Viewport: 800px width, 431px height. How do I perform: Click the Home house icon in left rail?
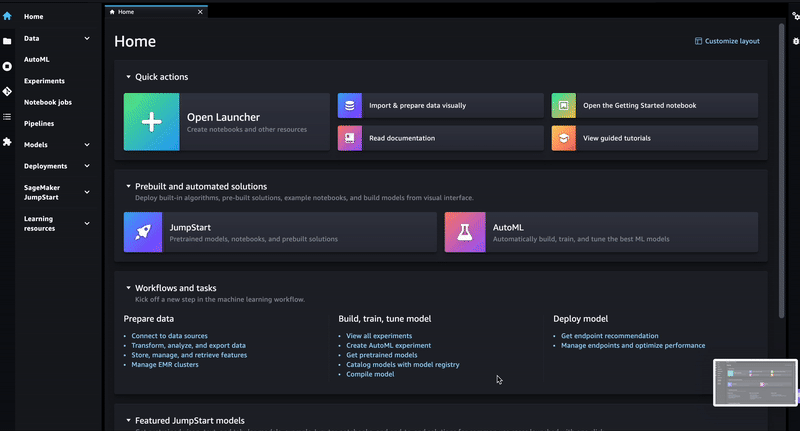tap(7, 16)
